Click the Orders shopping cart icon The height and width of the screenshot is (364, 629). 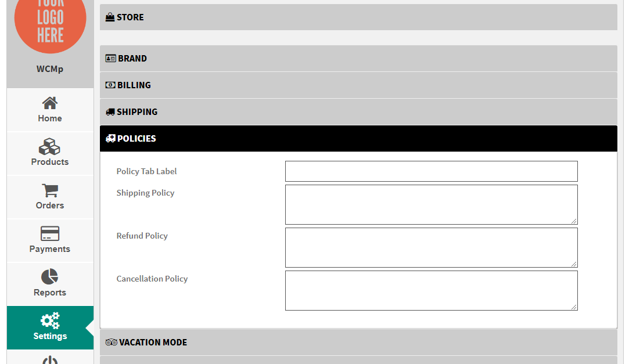[x=50, y=190]
